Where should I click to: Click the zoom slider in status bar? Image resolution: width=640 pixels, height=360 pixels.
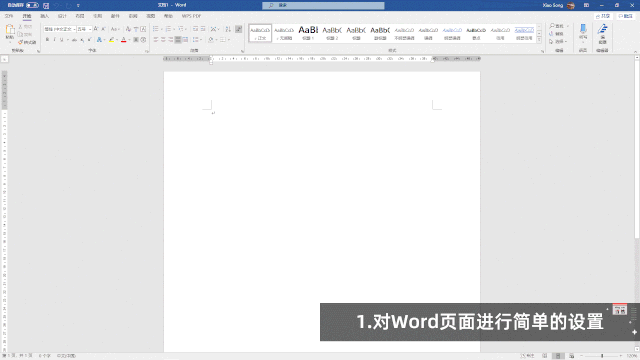pyautogui.click(x=602, y=356)
